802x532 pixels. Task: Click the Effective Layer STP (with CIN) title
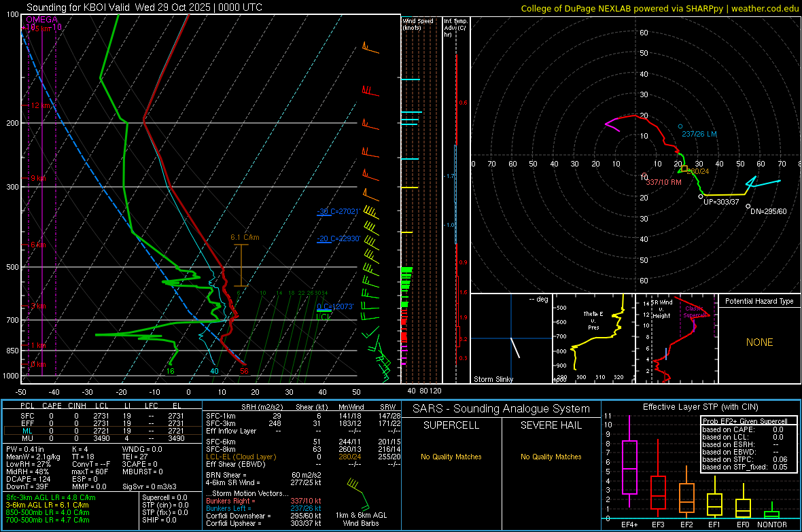pyautogui.click(x=700, y=407)
